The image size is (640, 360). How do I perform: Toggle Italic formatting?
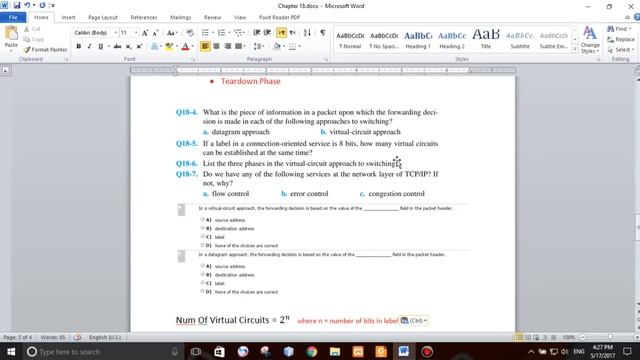click(x=89, y=46)
